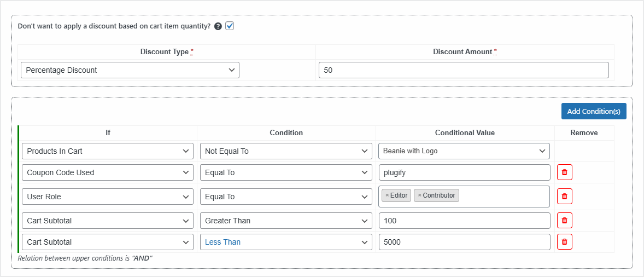Screen dimensions: 644x277
Task: Click the cart subtotal field containing 5000
Action: [x=464, y=242]
